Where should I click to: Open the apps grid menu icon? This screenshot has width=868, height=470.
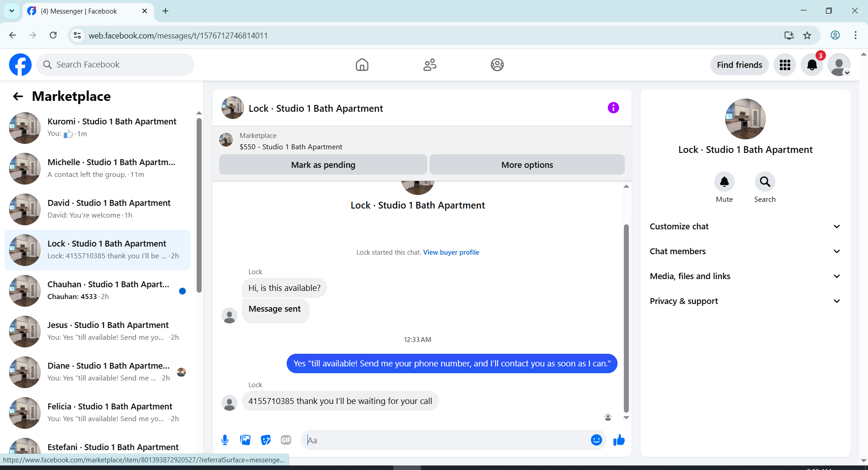click(785, 65)
